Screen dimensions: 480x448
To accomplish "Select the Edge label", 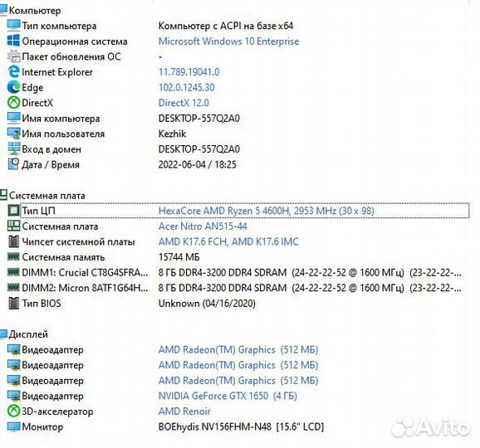I will [x=32, y=87].
